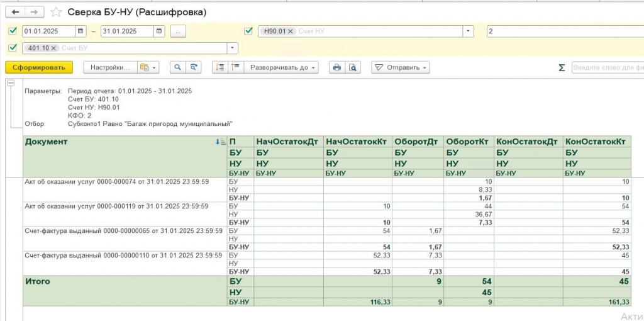Generate report with Сформировать button
This screenshot has height=321, width=644.
click(x=39, y=67)
